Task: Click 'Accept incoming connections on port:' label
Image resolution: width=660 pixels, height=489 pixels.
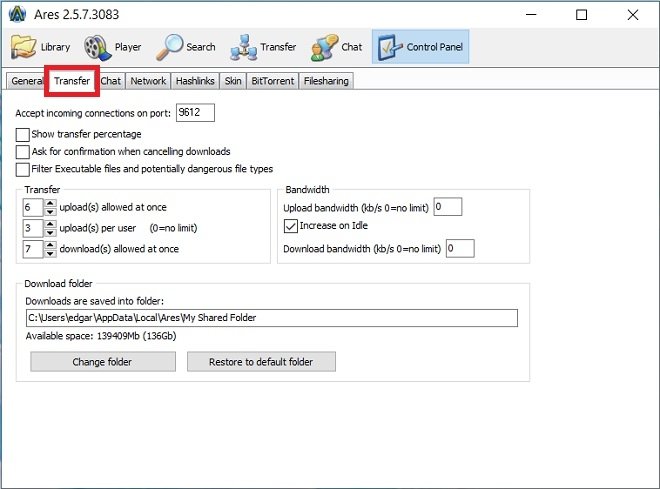Action: pos(93,113)
